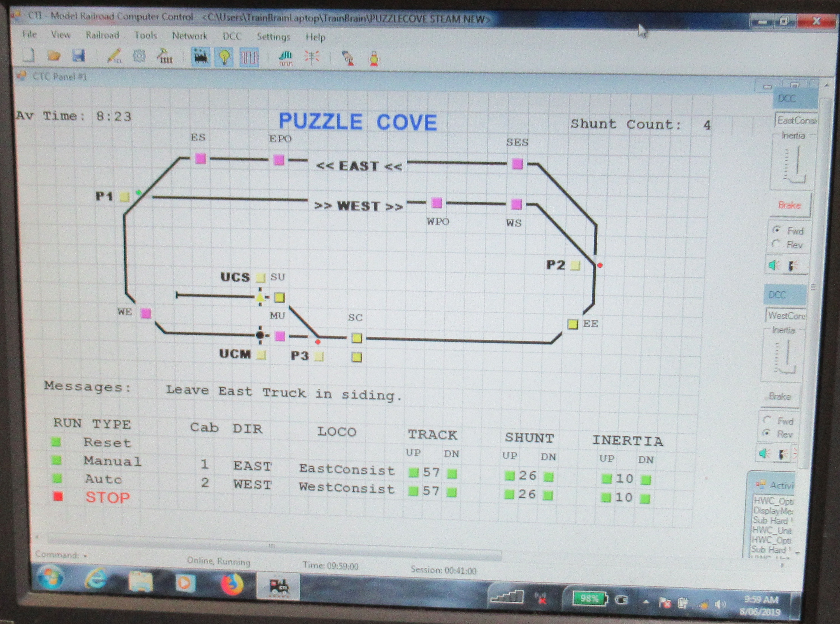The width and height of the screenshot is (840, 624).
Task: Click the yellow lightbulb toolbar icon
Action: [225, 57]
